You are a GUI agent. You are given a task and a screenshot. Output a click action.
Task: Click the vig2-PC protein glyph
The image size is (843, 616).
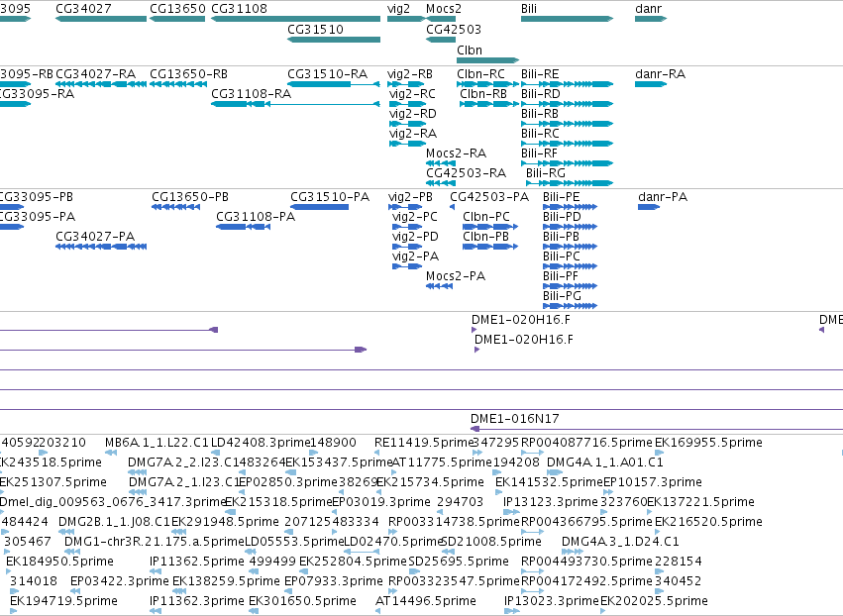point(407,227)
